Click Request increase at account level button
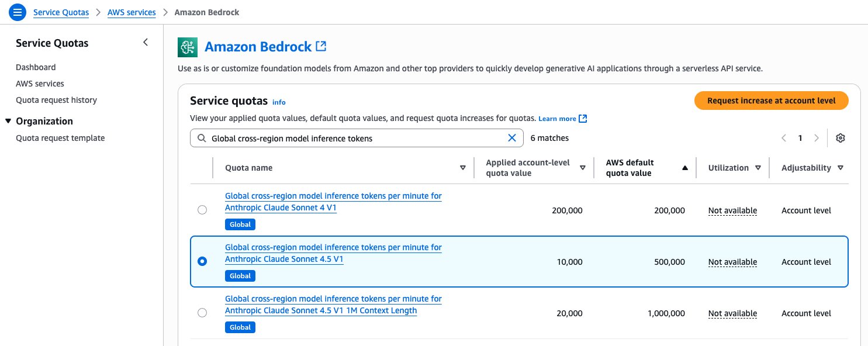The image size is (868, 346). point(771,101)
